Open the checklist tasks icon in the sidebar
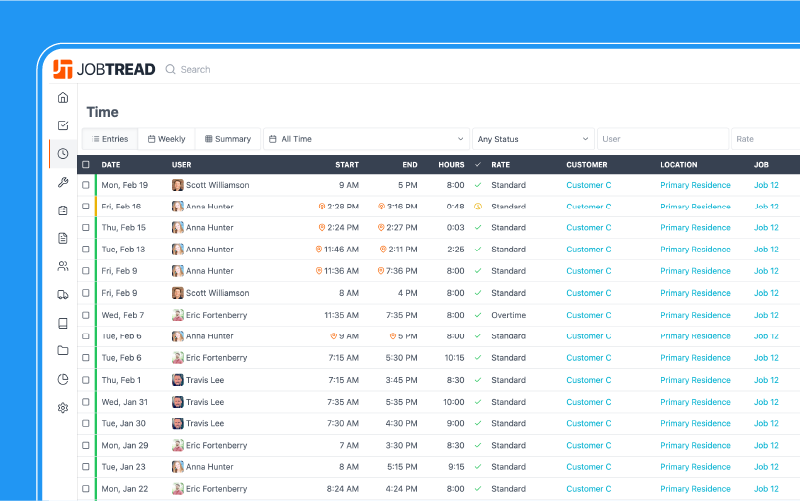 [x=63, y=125]
